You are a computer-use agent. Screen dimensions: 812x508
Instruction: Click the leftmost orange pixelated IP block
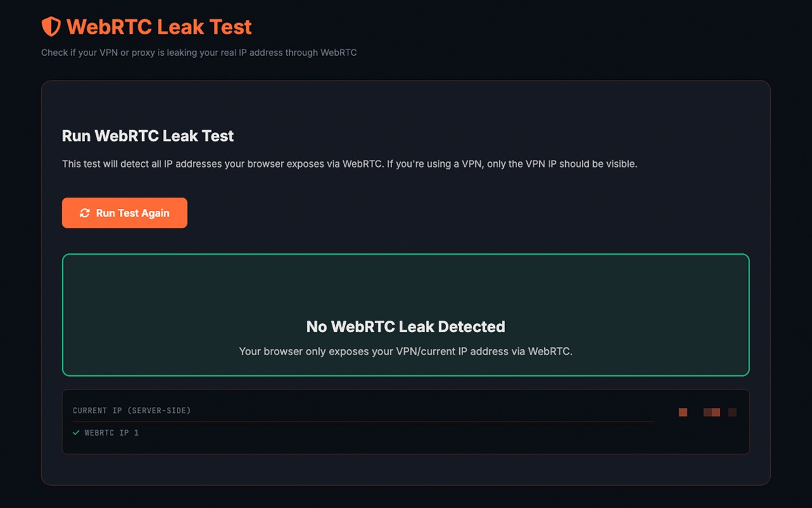click(x=683, y=412)
